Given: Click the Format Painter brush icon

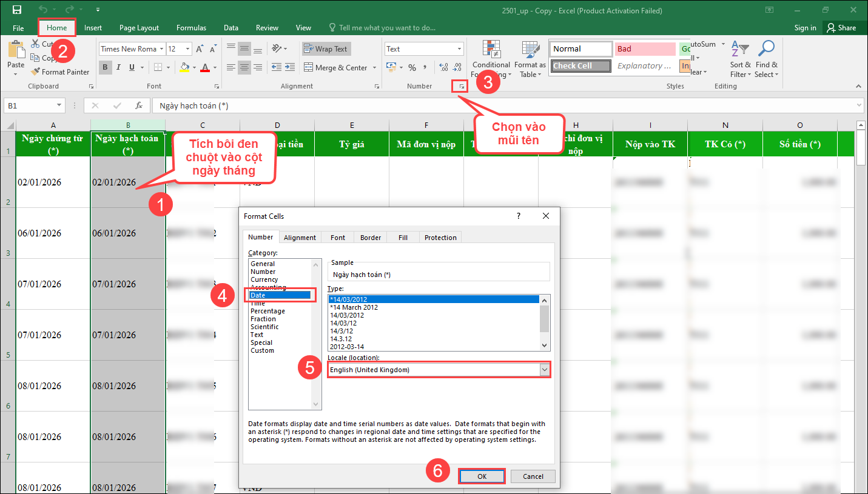Looking at the screenshot, I should pos(36,72).
